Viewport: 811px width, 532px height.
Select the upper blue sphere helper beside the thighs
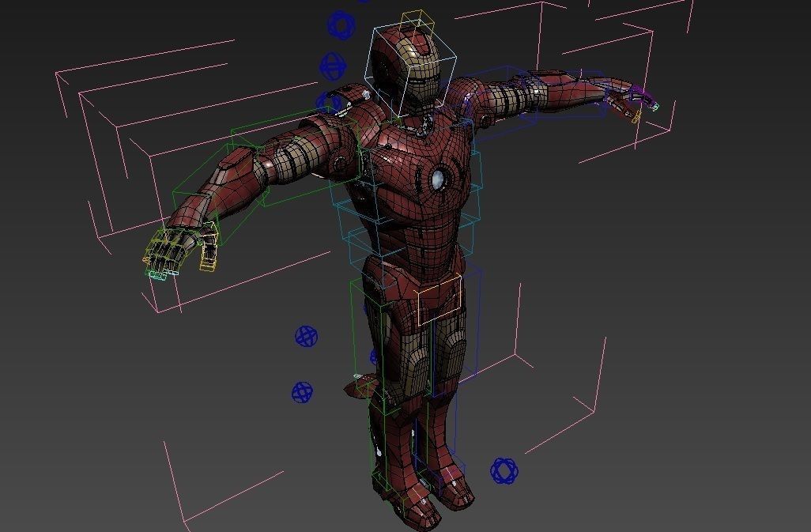click(x=306, y=337)
